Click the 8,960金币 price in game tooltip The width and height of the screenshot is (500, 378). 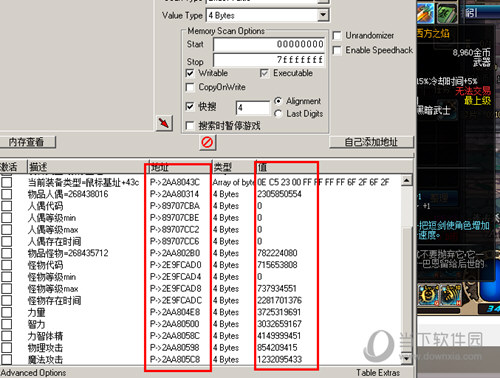click(471, 53)
